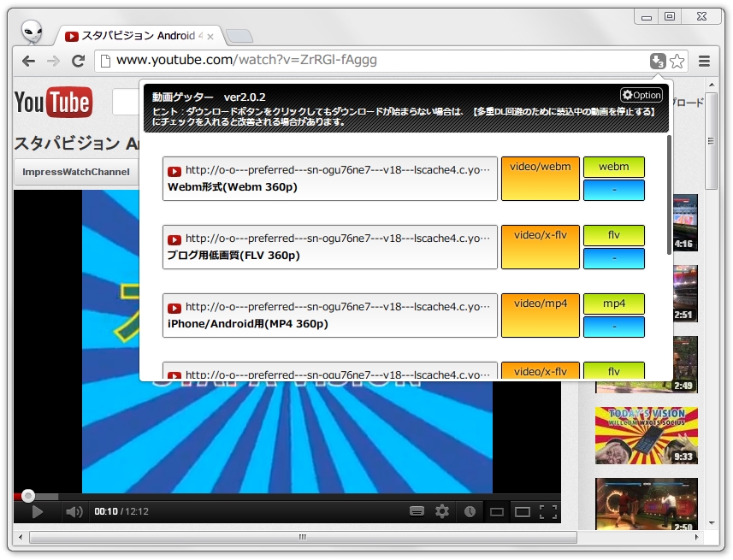Click the popup vertical scrollbar
Viewport: 733px width, 560px height.
coord(669,195)
